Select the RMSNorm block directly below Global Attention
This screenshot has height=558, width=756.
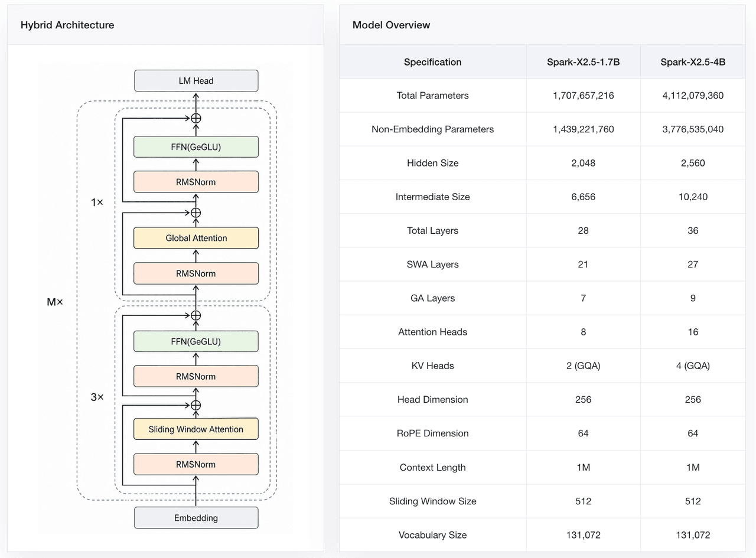(196, 273)
